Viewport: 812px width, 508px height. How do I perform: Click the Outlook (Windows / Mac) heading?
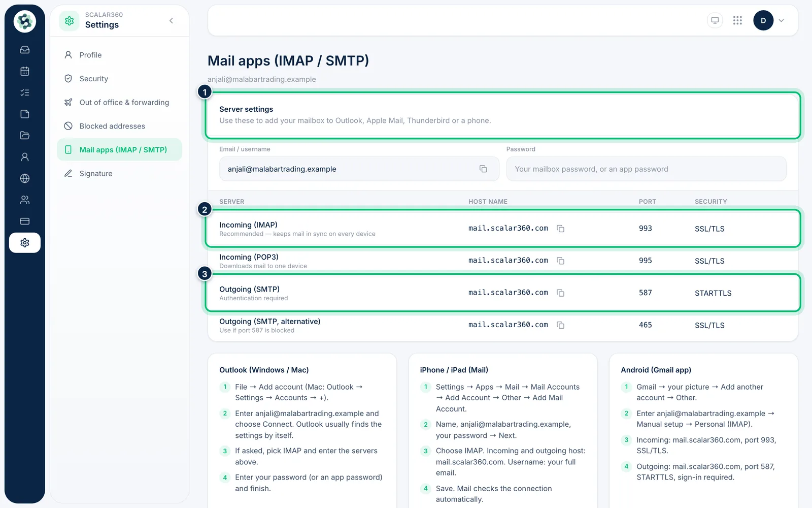[264, 370]
